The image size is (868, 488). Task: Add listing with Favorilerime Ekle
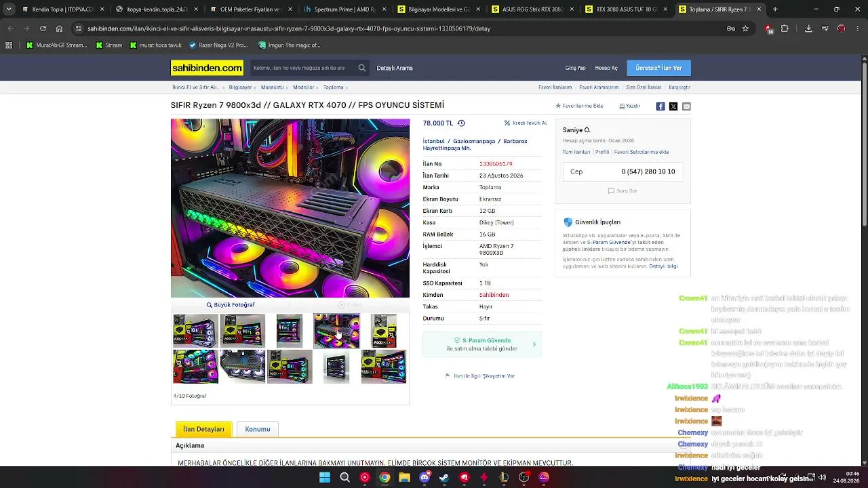pyautogui.click(x=580, y=106)
